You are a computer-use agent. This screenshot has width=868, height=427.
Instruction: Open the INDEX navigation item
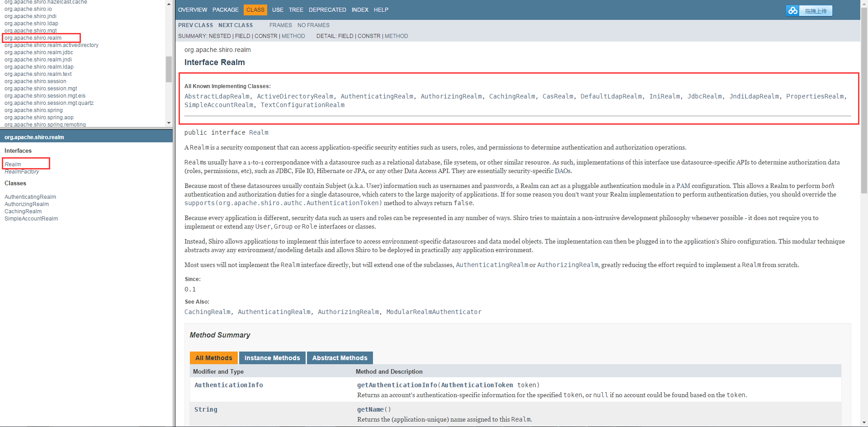[x=360, y=9]
